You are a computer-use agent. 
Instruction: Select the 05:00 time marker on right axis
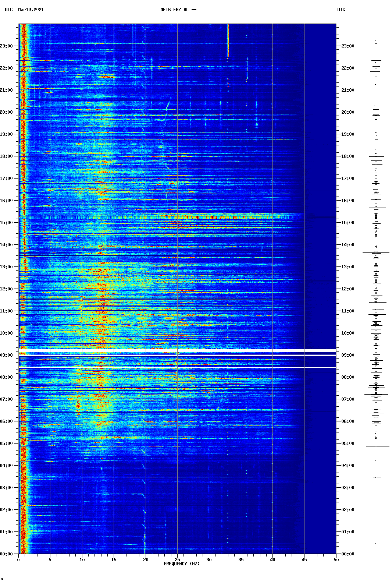pos(348,444)
